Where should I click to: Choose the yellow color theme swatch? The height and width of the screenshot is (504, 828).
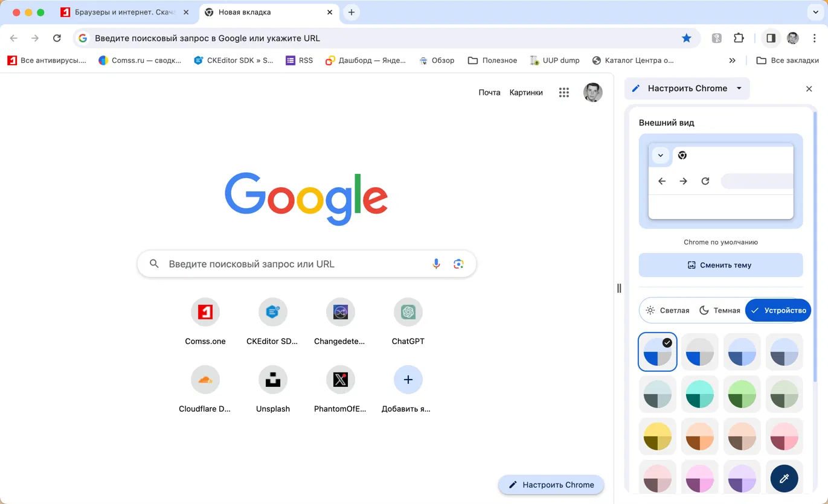pyautogui.click(x=658, y=436)
